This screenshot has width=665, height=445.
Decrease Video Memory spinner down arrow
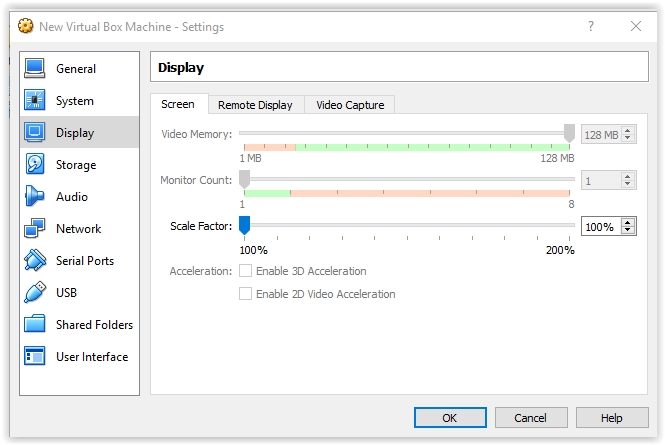628,138
